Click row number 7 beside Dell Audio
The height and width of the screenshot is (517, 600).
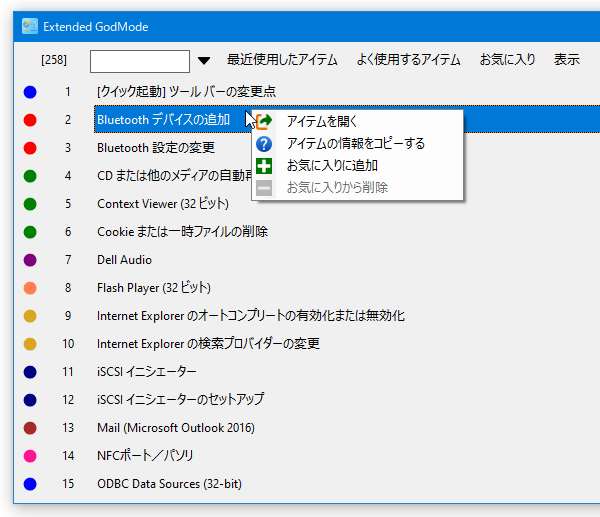coord(68,260)
